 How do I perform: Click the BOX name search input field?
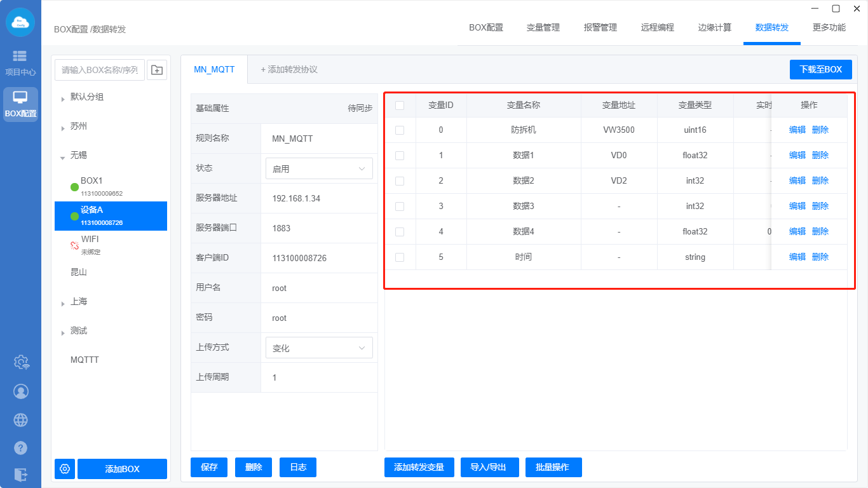100,70
